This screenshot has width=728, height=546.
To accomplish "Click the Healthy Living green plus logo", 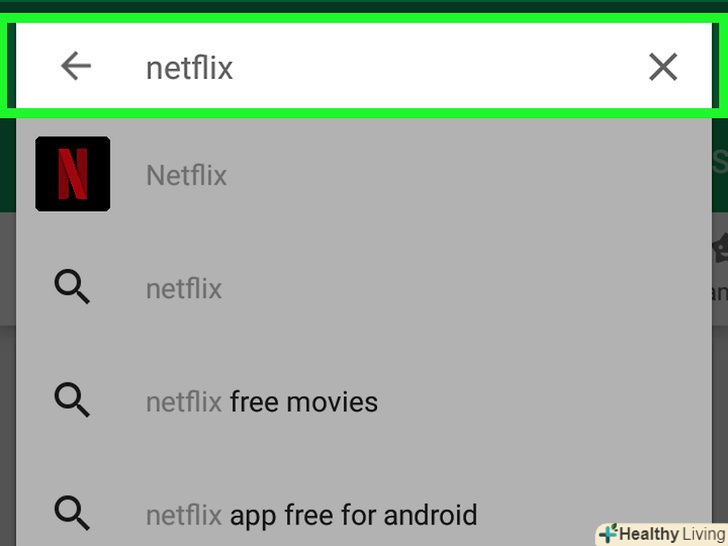I will (x=608, y=534).
